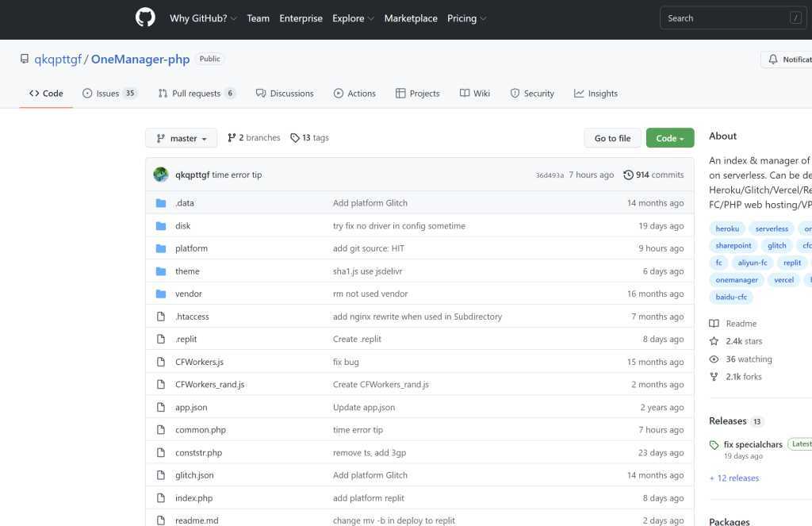
Task: Click the notification bell icon
Action: (x=772, y=59)
